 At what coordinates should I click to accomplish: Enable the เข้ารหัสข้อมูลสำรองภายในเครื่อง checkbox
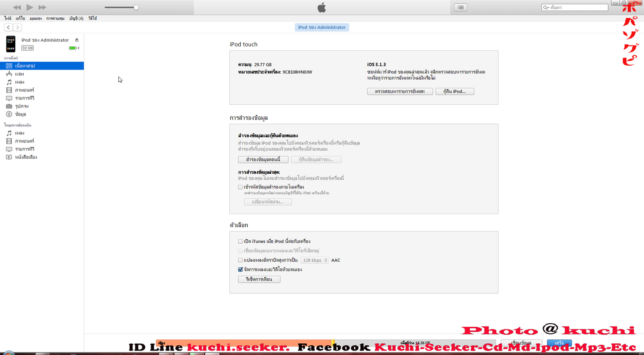240,187
